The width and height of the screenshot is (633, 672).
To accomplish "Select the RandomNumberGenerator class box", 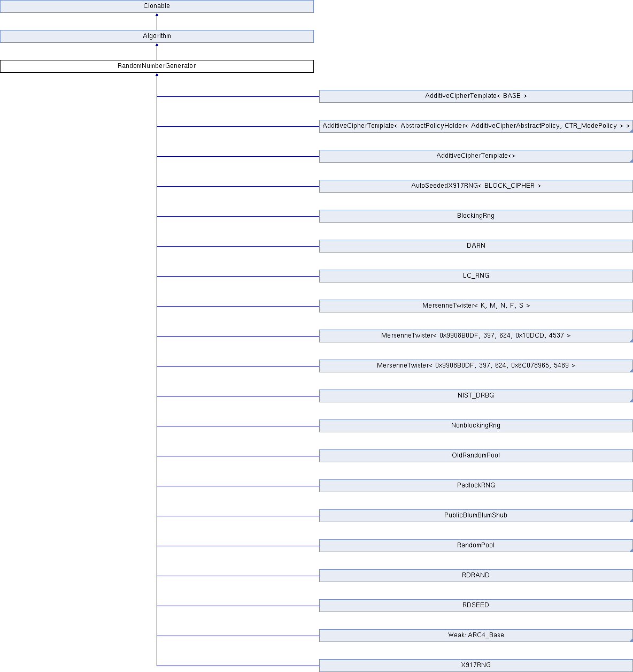I will [x=157, y=66].
